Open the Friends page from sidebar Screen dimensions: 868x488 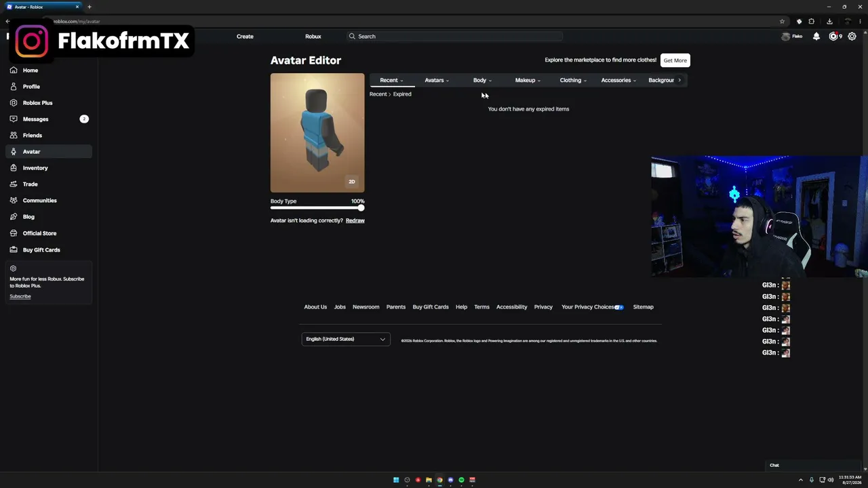(47, 136)
